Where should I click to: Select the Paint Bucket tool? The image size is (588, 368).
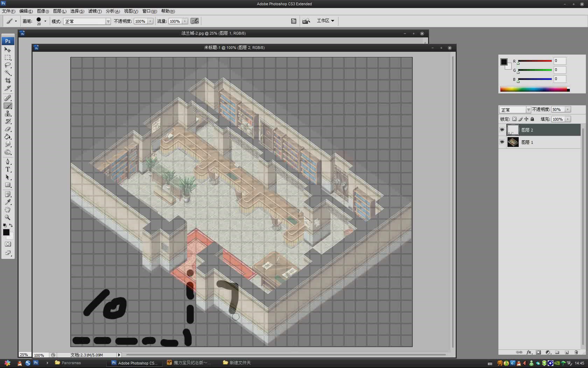click(8, 137)
